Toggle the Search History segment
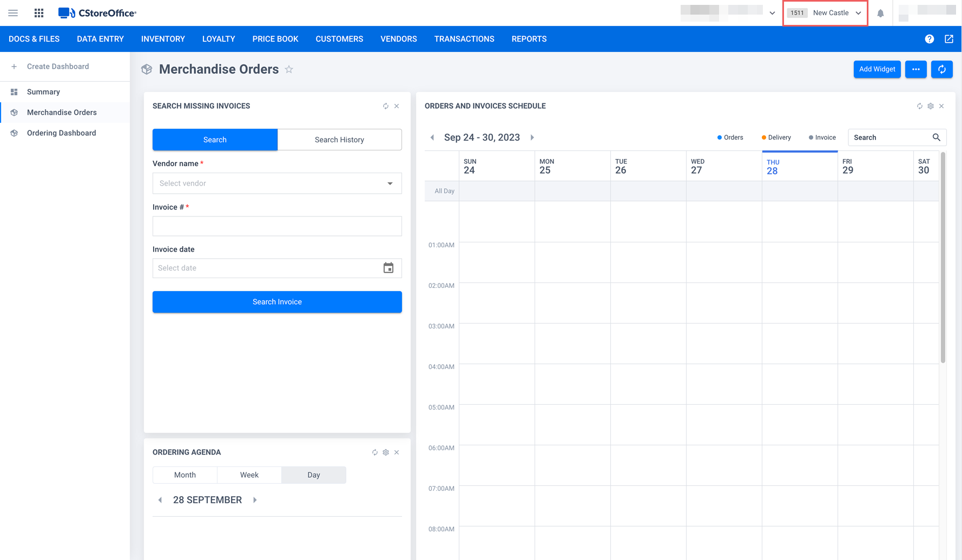962x560 pixels. tap(339, 140)
